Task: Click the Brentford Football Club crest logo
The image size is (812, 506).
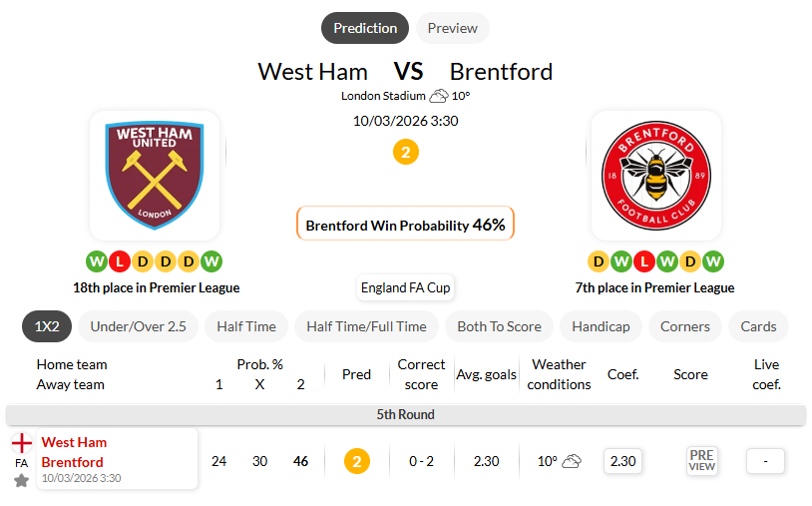Action: [x=655, y=175]
